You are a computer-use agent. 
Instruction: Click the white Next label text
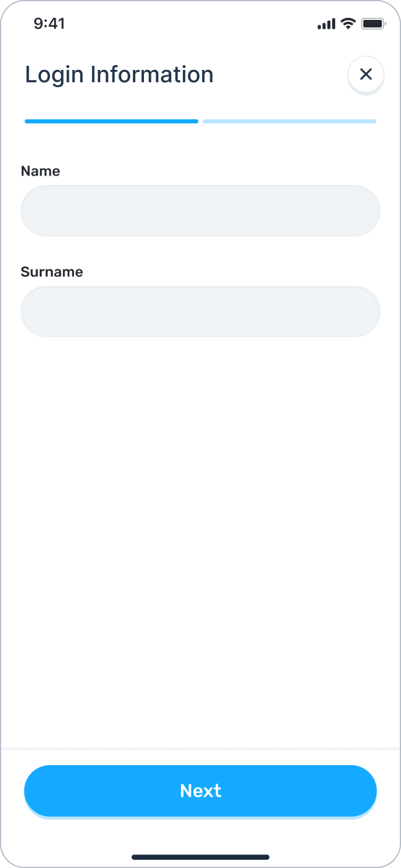200,791
